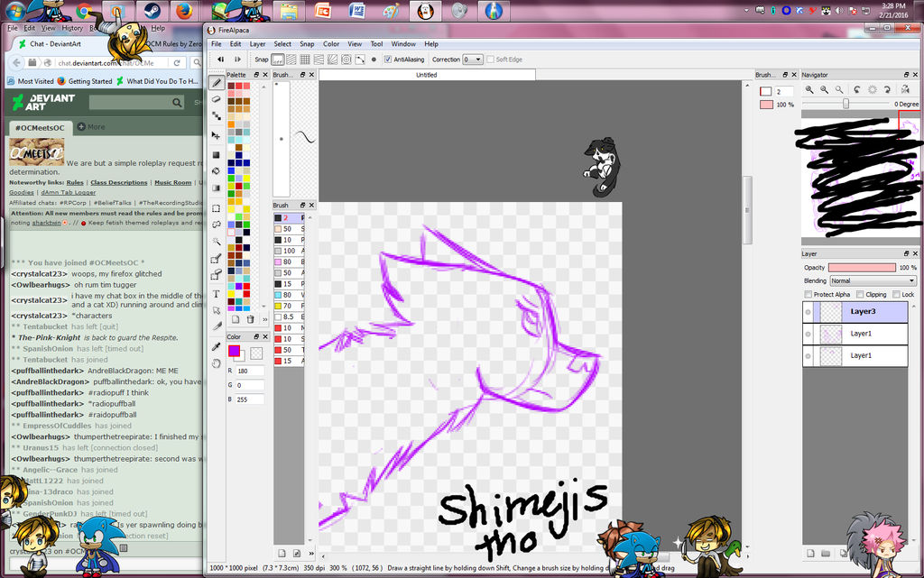Flip the canvas view in Navigator
Screen dimensions: 924x578
point(905,89)
